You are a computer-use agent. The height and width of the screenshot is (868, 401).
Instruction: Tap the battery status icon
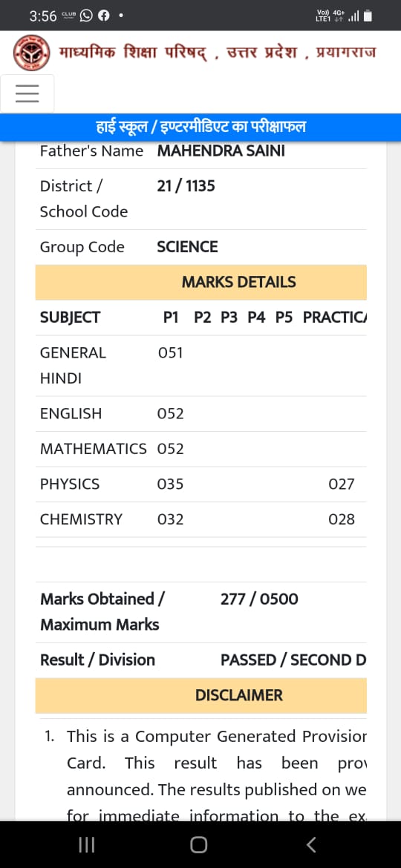coord(368,16)
